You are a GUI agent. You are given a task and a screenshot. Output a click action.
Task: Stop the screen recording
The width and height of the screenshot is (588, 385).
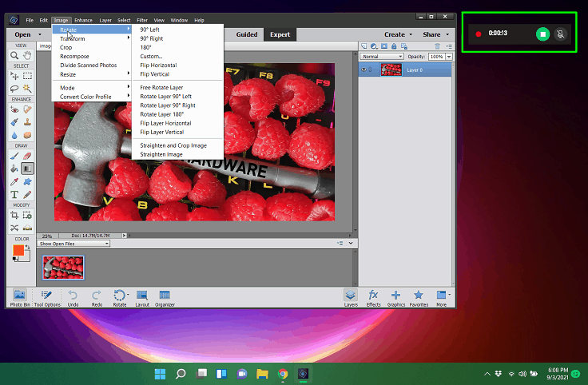pyautogui.click(x=542, y=34)
